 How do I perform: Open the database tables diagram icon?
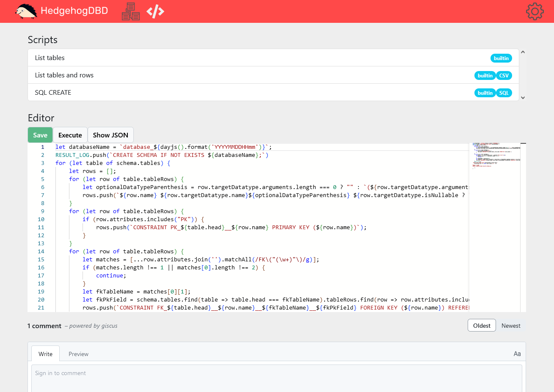[131, 11]
